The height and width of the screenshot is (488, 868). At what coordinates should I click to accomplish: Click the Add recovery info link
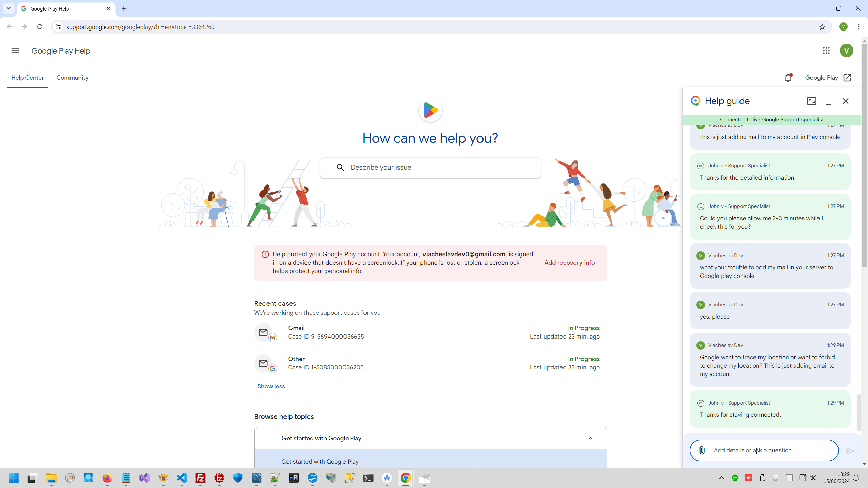tap(569, 263)
